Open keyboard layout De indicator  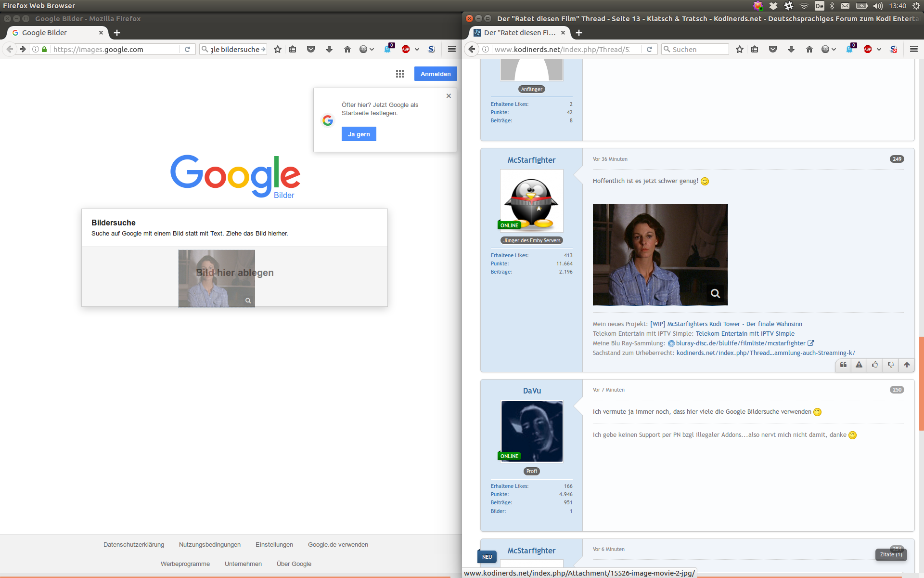point(819,6)
